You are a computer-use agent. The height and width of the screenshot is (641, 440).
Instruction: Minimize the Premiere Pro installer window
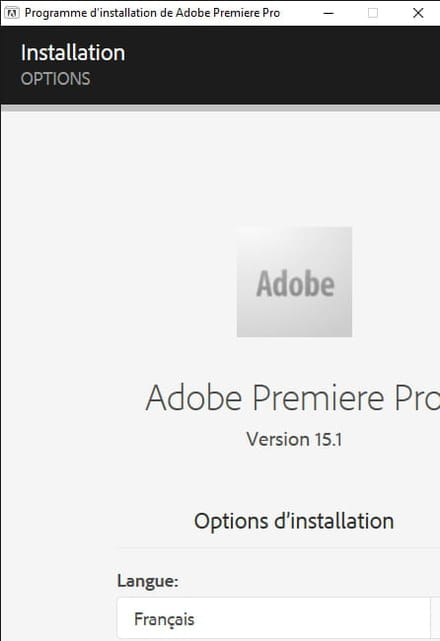point(328,13)
